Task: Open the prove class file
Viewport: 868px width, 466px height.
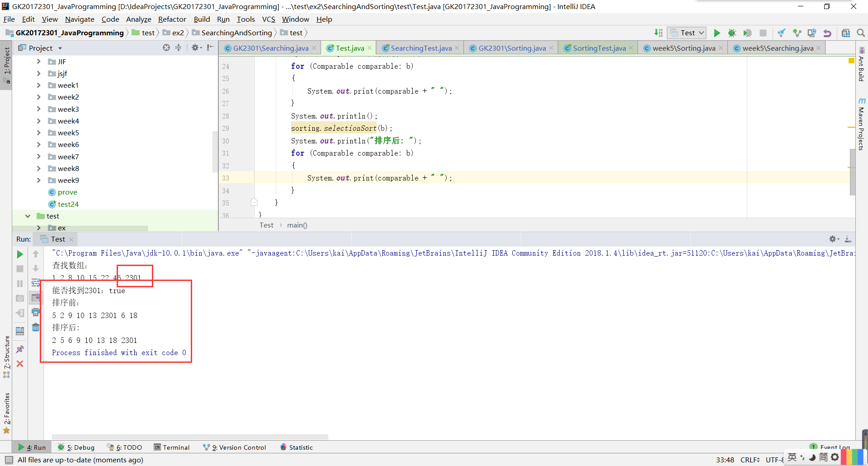Action: coord(67,192)
